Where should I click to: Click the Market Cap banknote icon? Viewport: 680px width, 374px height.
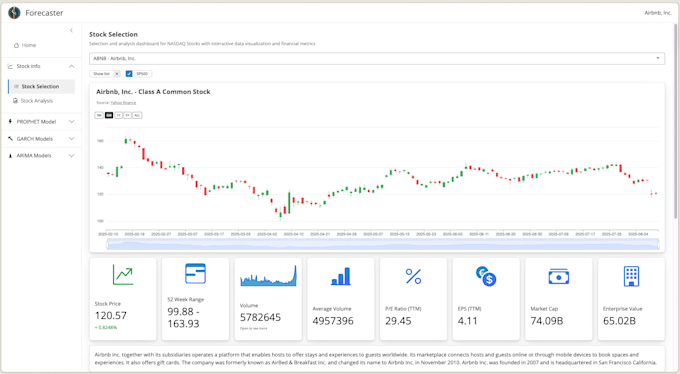(x=559, y=276)
